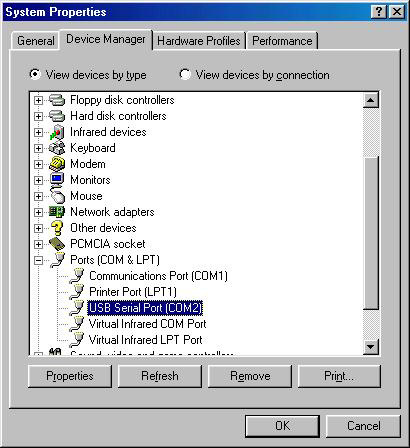The image size is (410, 448).
Task: Click the Infrared devices icon
Action: pyautogui.click(x=57, y=132)
